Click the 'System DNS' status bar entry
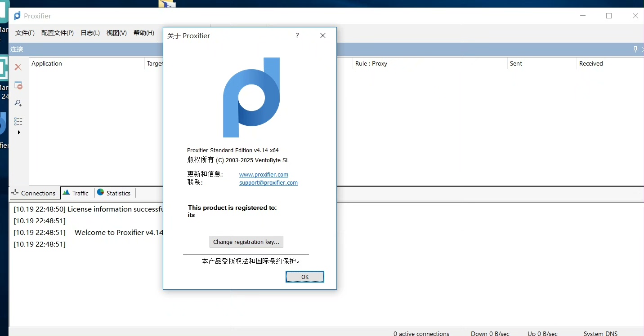 (x=600, y=333)
